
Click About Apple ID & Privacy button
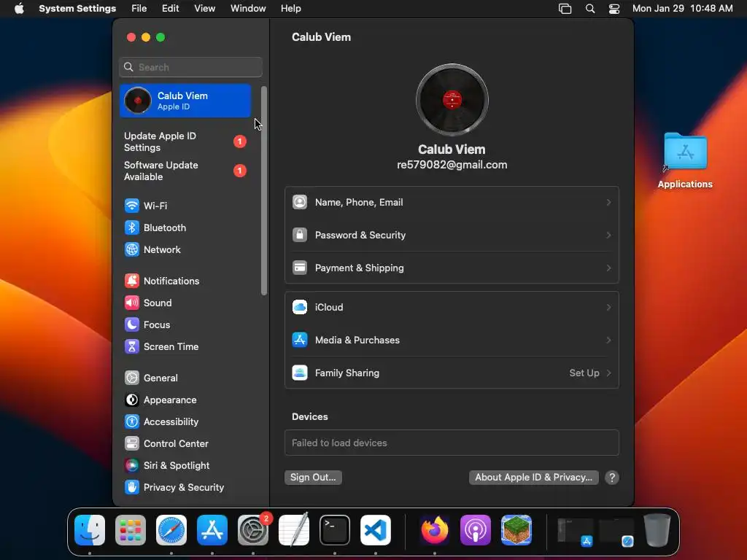pyautogui.click(x=533, y=477)
